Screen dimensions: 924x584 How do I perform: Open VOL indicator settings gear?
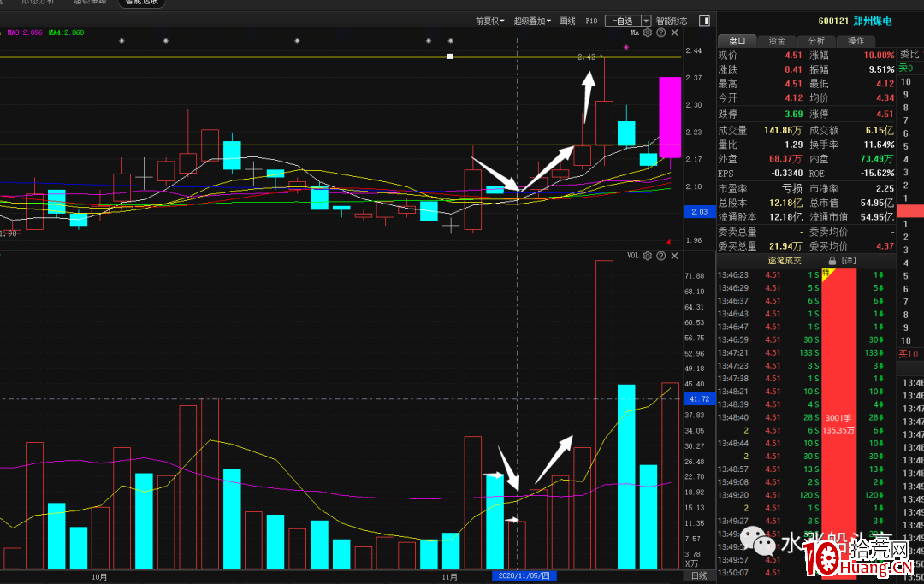tap(648, 256)
